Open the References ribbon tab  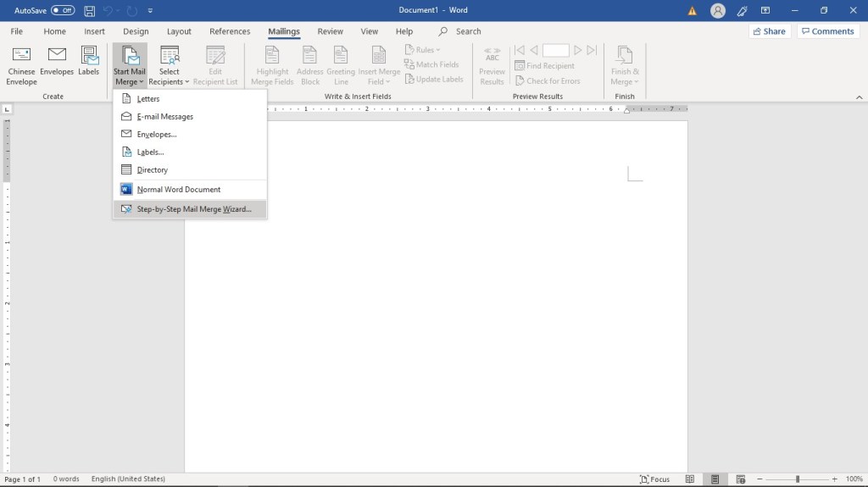230,31
